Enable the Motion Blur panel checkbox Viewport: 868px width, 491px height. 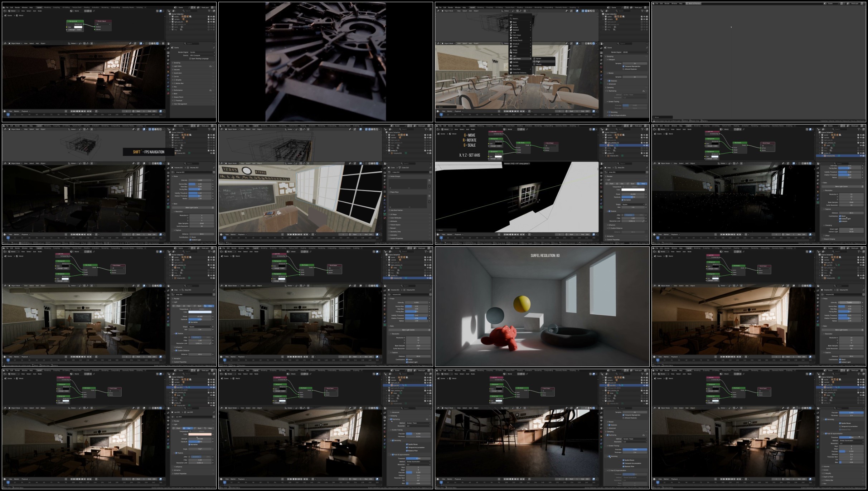coord(174,83)
